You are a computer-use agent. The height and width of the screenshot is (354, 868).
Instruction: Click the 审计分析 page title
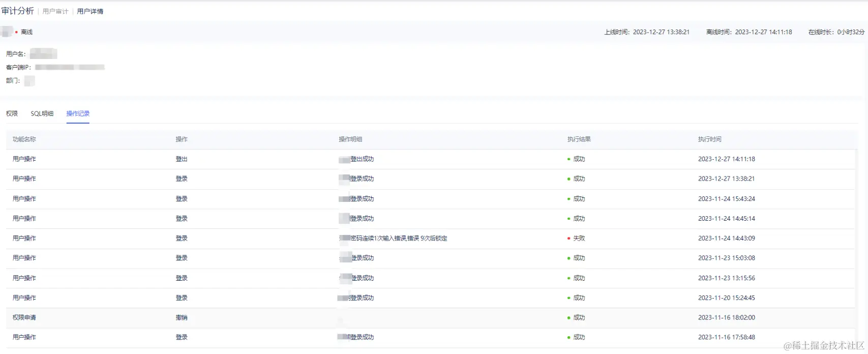pyautogui.click(x=18, y=11)
